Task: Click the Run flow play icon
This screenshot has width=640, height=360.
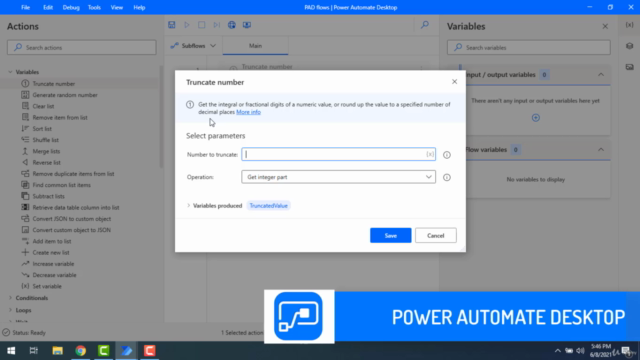Action: point(187,25)
